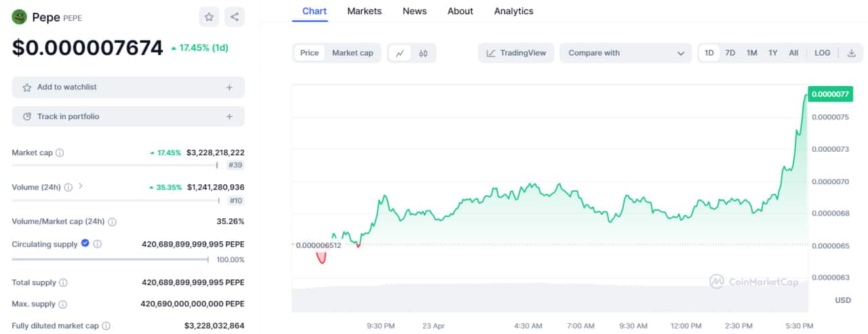
Task: Download chart data with the download icon
Action: click(852, 53)
